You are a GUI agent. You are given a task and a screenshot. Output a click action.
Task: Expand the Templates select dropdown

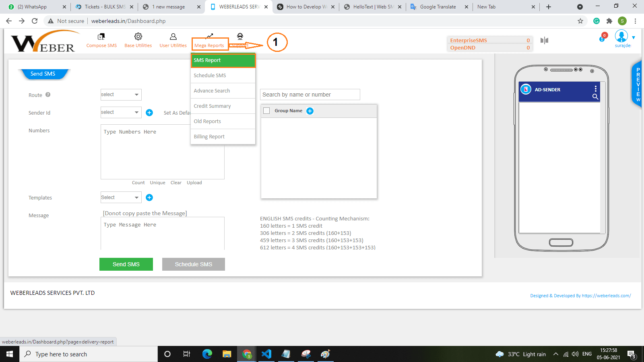[x=121, y=197]
